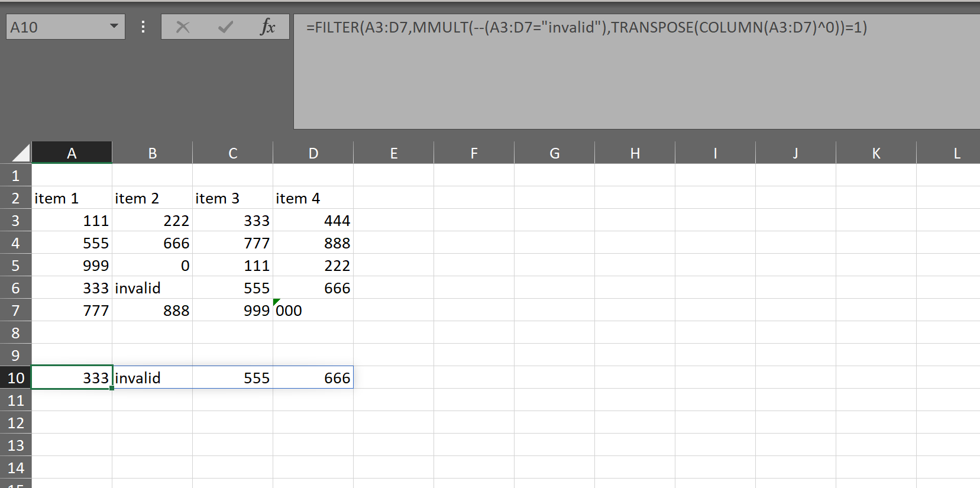The image size is (980, 488).
Task: Select column H header
Action: [635, 153]
